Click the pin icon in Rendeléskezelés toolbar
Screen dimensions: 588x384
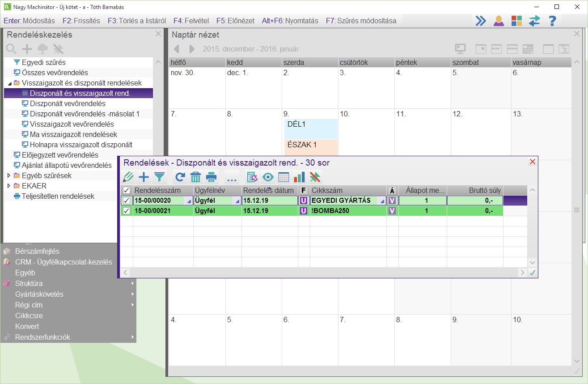(x=58, y=49)
